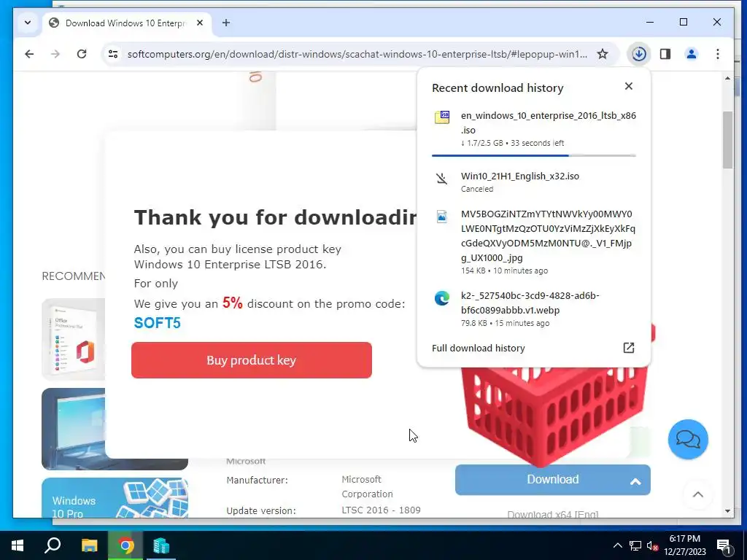Click the canceled download icon
Screen dimensions: 747x560
click(441, 179)
